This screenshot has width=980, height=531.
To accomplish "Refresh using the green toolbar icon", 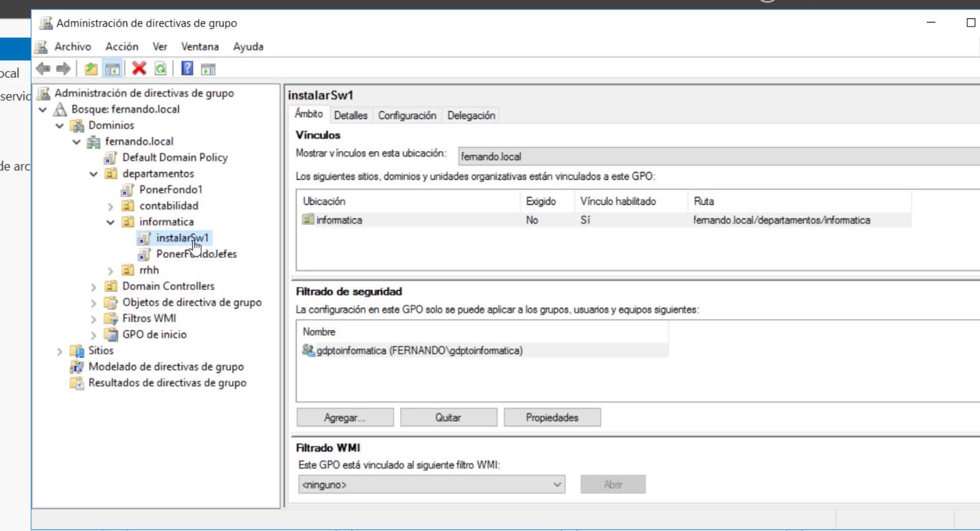I will tap(160, 68).
